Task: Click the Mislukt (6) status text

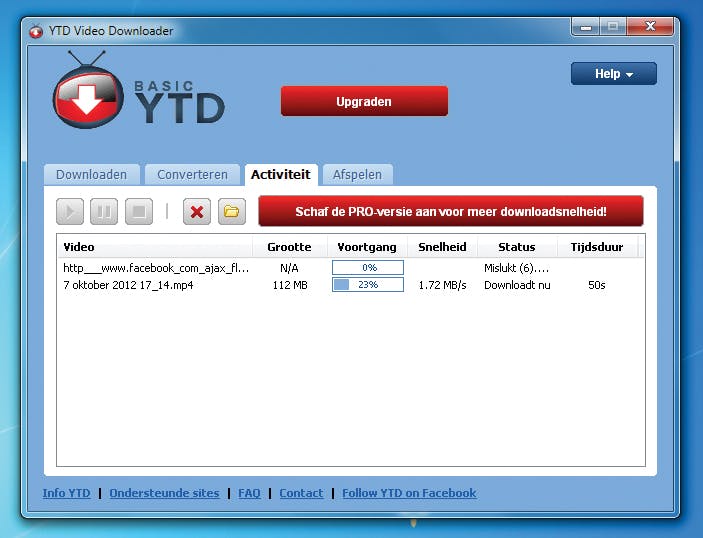Action: point(516,268)
